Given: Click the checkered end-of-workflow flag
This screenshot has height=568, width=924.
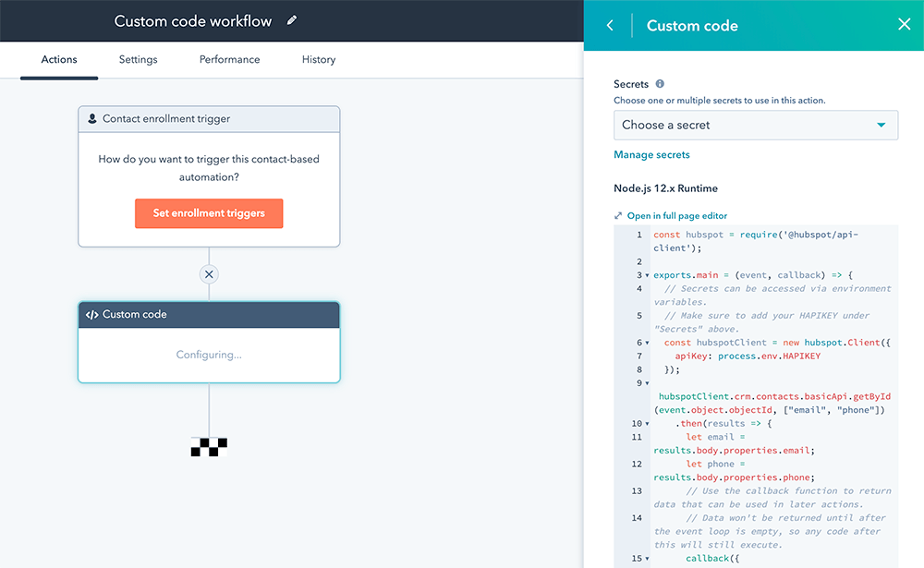Looking at the screenshot, I should point(209,447).
